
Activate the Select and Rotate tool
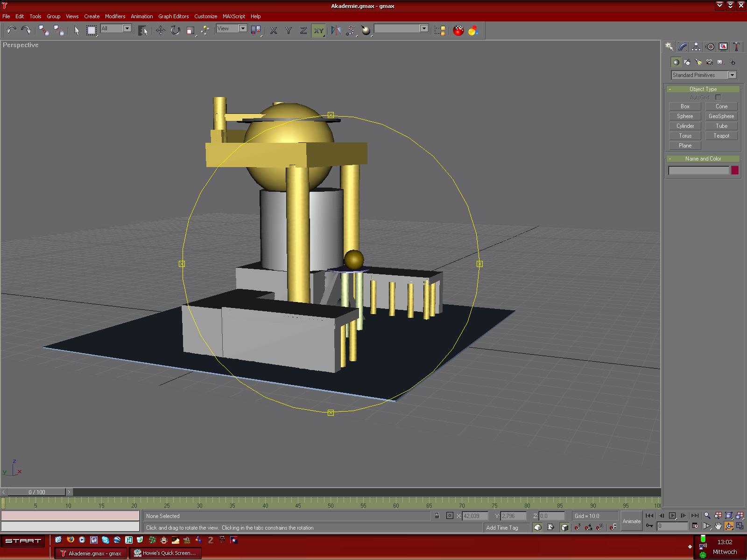pyautogui.click(x=176, y=30)
